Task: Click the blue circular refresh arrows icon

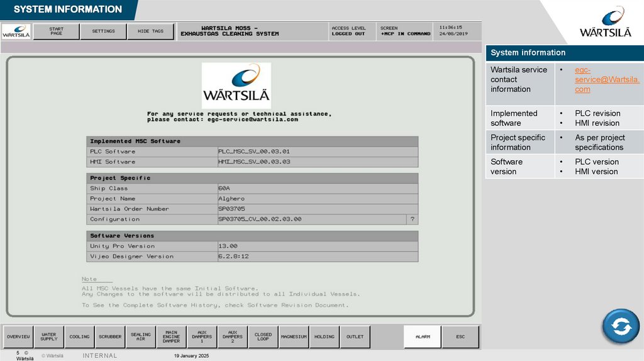Action: tap(621, 326)
